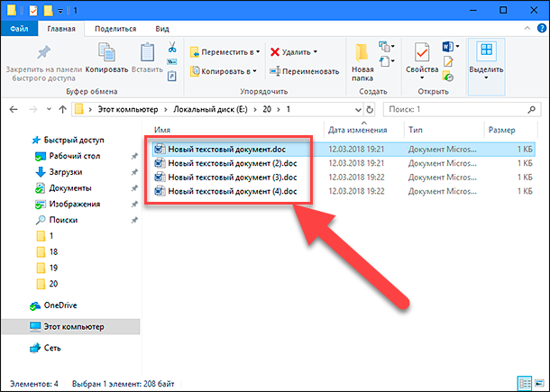Click Этот компьютер in the address bar
This screenshot has height=392, width=550.
(128, 109)
